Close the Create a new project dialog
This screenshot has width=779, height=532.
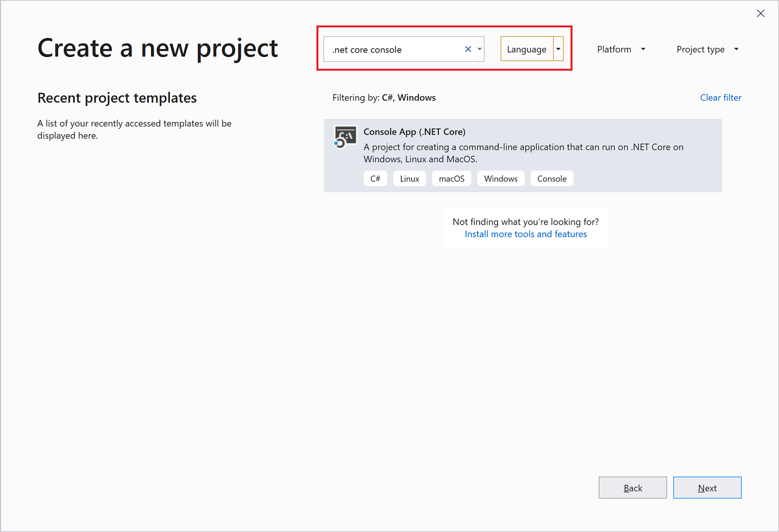pyautogui.click(x=761, y=13)
